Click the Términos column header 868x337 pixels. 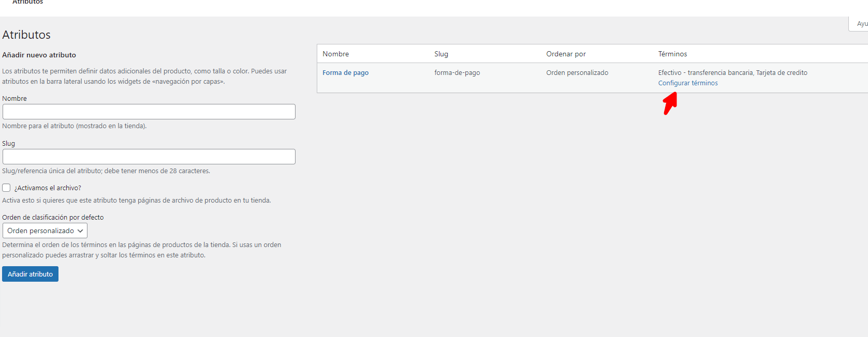click(672, 54)
